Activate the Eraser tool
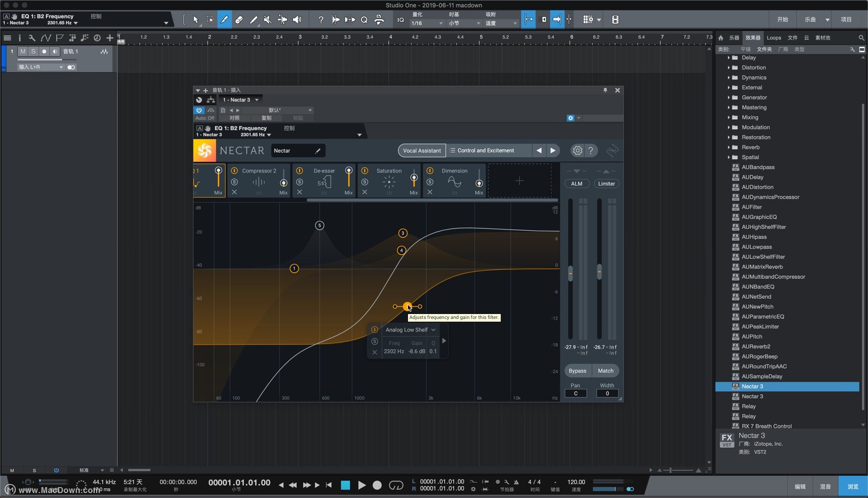 (239, 19)
